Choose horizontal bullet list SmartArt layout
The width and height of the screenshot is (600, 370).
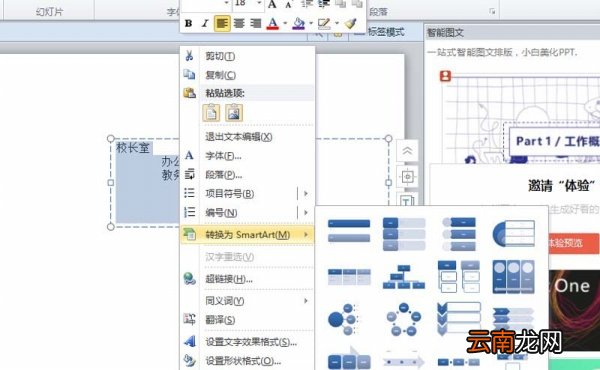tap(349, 277)
